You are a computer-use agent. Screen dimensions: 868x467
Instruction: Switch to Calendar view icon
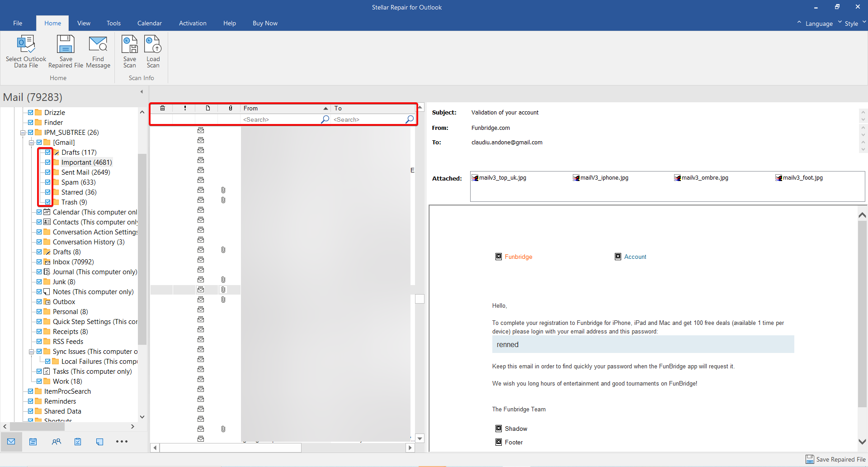coord(33,442)
